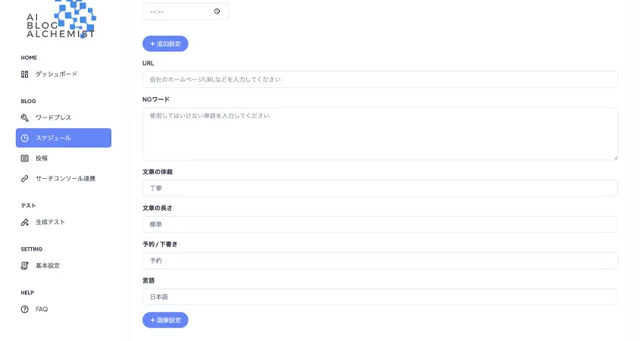Click the 基本設定 settings icon
The image size is (644, 341).
click(25, 266)
